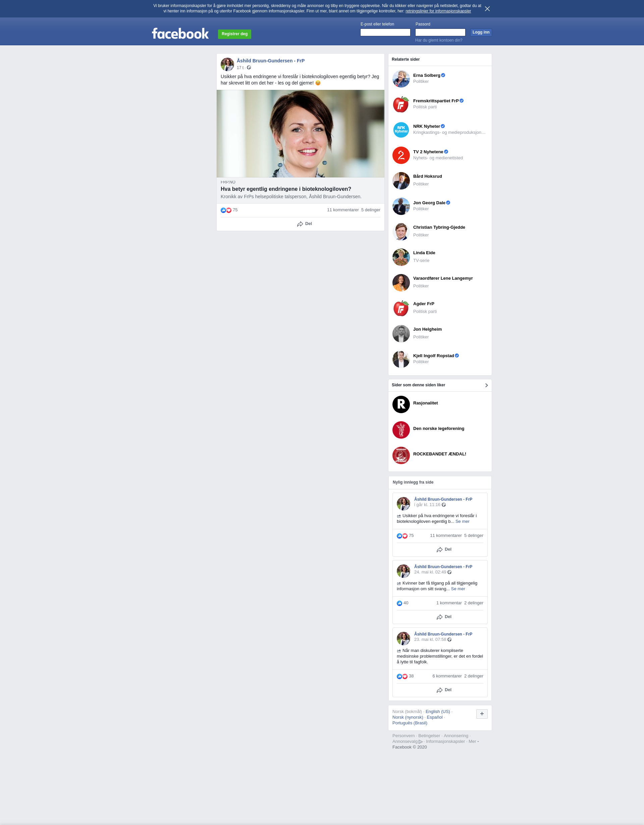Click 'Del' on the 23. mai post
Viewport: 644px width, 825px height.
click(444, 690)
